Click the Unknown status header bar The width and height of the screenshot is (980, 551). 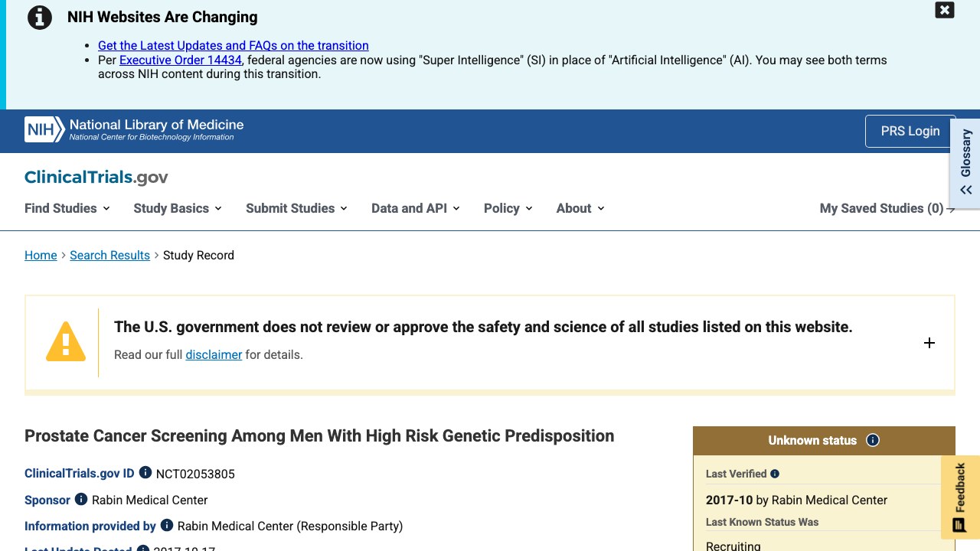pos(824,440)
